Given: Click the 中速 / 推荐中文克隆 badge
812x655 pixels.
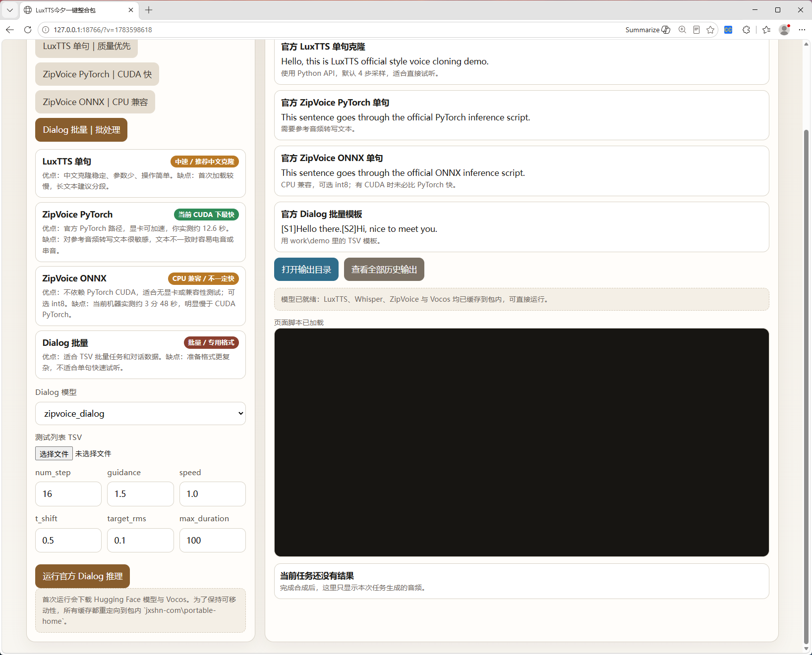Looking at the screenshot, I should tap(205, 162).
